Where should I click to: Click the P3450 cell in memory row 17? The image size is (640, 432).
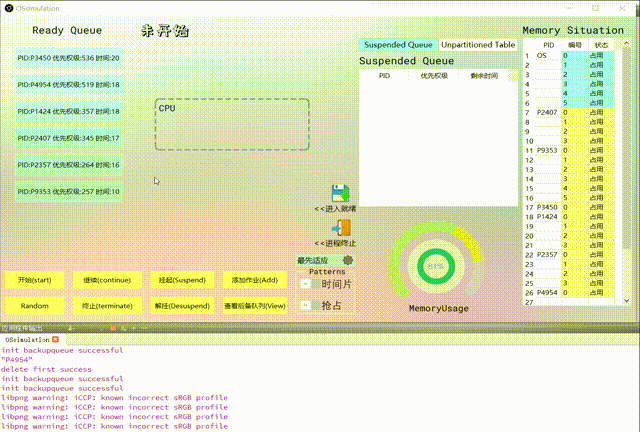(548, 207)
